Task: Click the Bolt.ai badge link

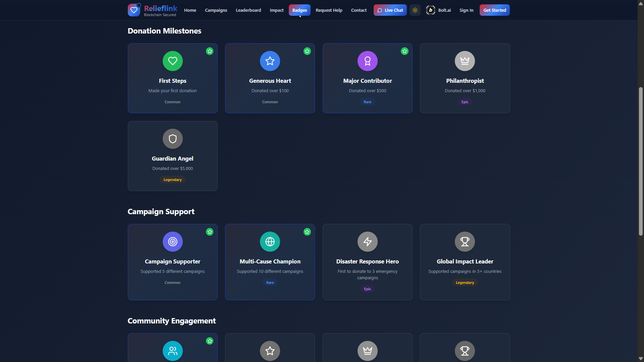Action: point(438,10)
